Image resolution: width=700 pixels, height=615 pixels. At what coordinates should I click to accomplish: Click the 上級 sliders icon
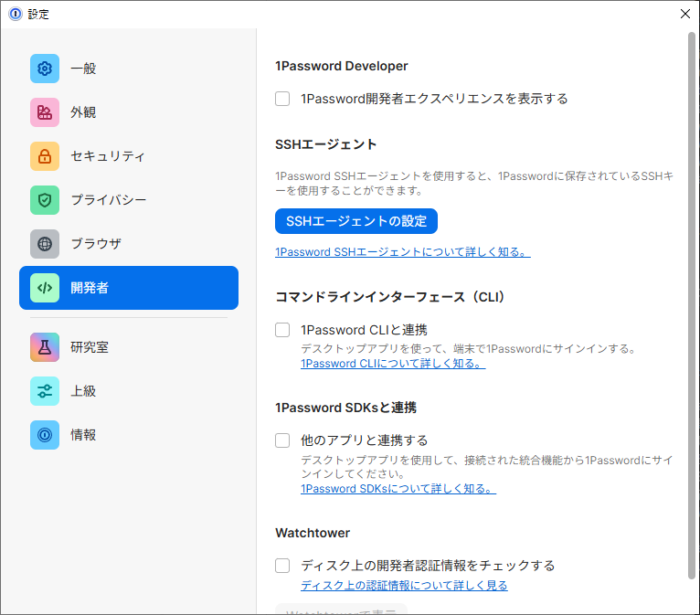click(45, 391)
